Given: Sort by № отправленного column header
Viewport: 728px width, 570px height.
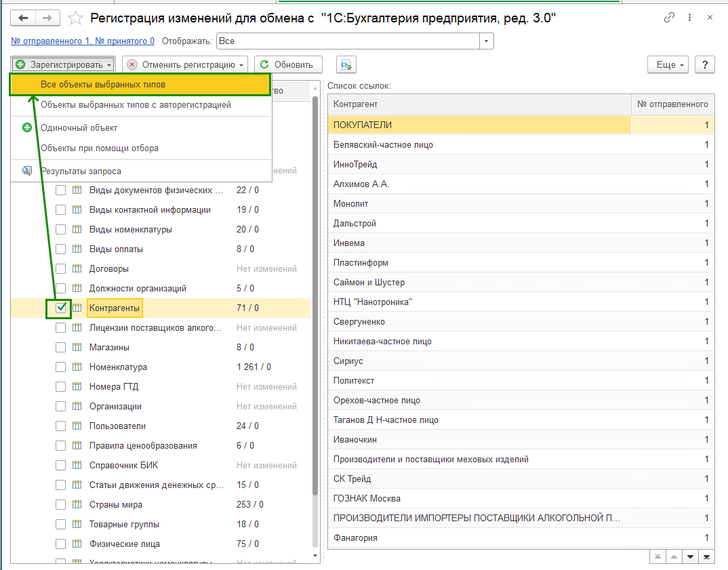Looking at the screenshot, I should pyautogui.click(x=672, y=104).
